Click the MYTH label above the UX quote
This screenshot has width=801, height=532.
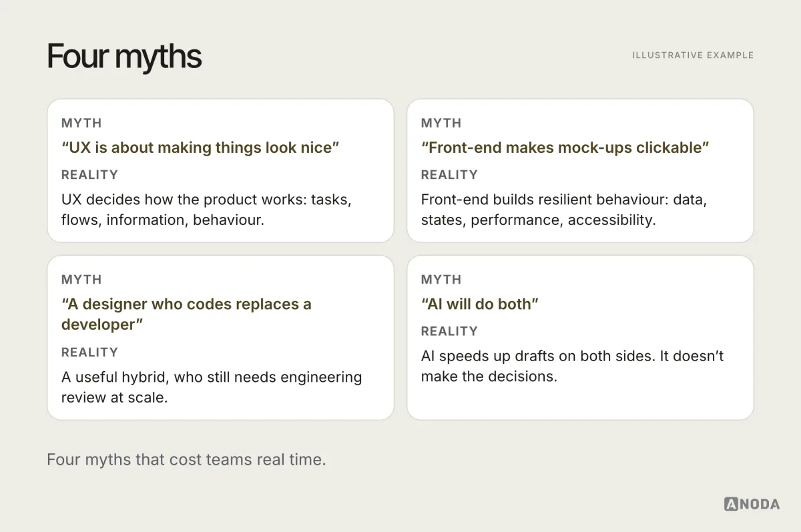(81, 123)
